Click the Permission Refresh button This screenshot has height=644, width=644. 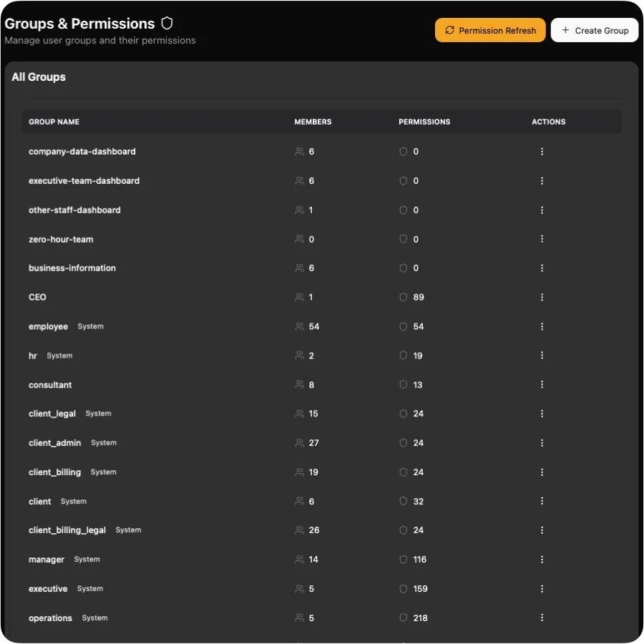(x=490, y=31)
